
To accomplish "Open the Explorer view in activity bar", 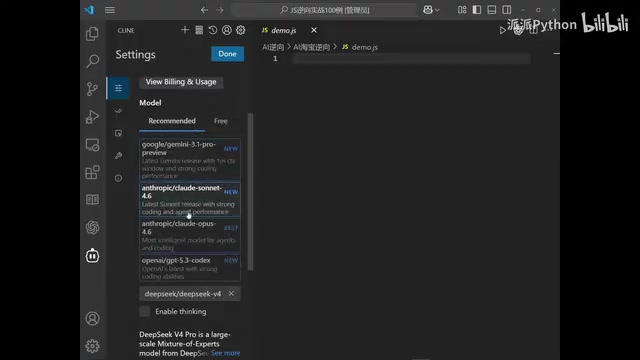I will click(x=92, y=34).
